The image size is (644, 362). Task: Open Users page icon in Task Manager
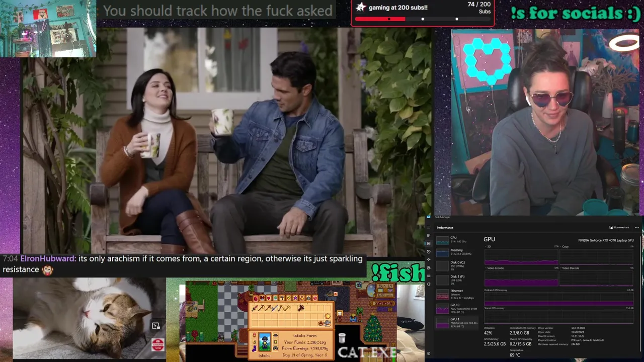tap(429, 268)
